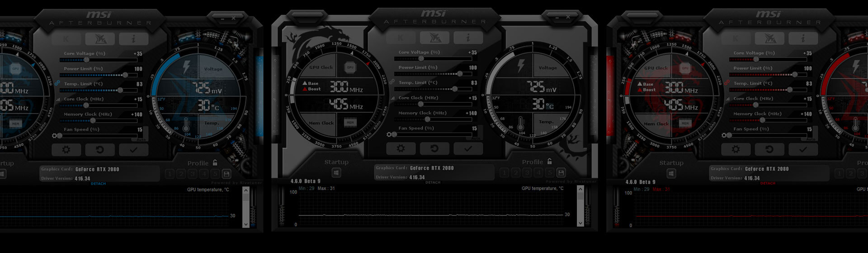Viewport: 868px width, 253px height.
Task: Toggle the Startup Windows button in red-skin window
Action: point(671,174)
